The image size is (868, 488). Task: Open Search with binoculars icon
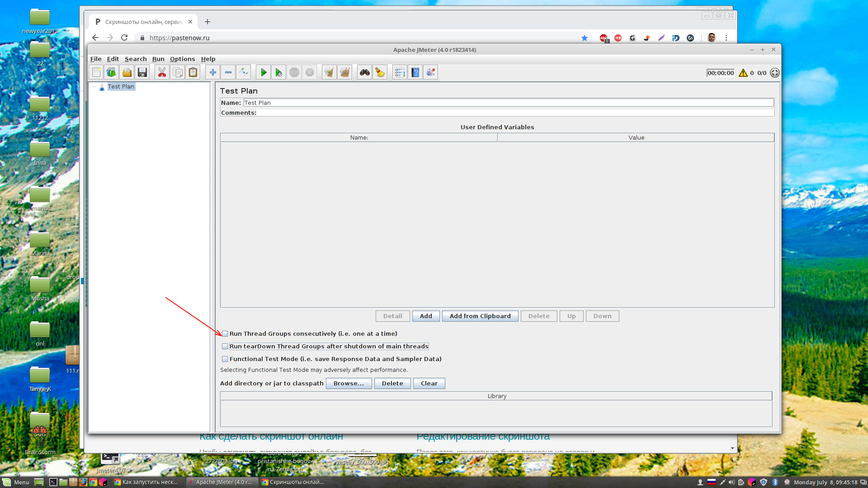365,72
